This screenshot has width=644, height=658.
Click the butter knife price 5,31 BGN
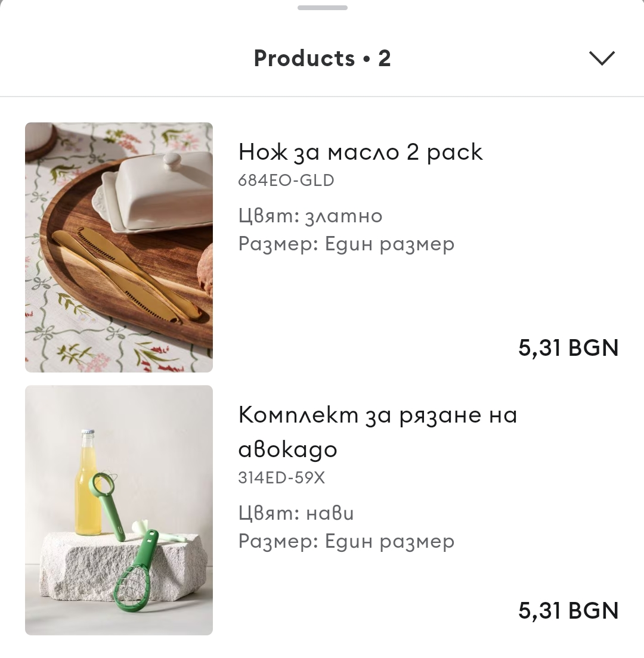568,348
